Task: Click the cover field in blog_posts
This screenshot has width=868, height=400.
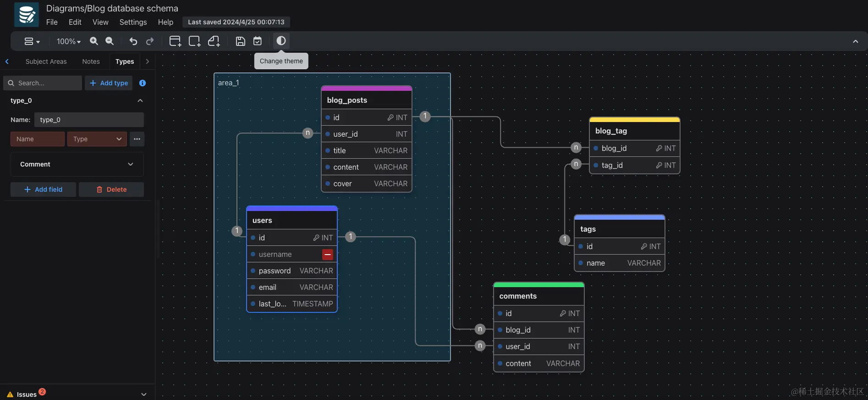Action: coord(367,183)
